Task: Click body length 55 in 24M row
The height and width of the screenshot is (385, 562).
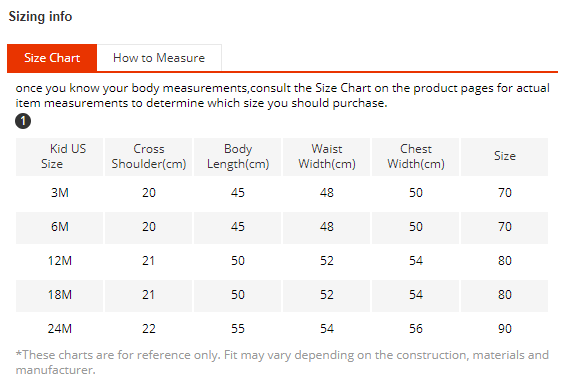Action: coord(238,329)
